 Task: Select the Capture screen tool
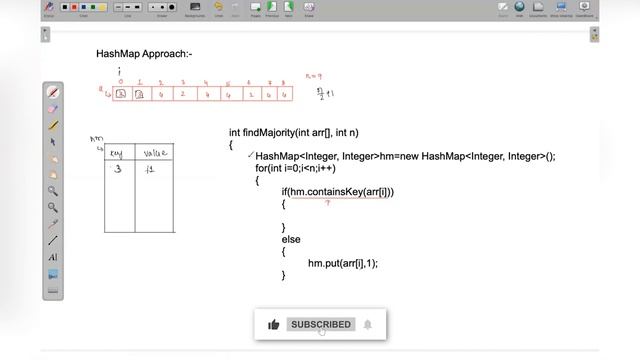pyautogui.click(x=53, y=274)
